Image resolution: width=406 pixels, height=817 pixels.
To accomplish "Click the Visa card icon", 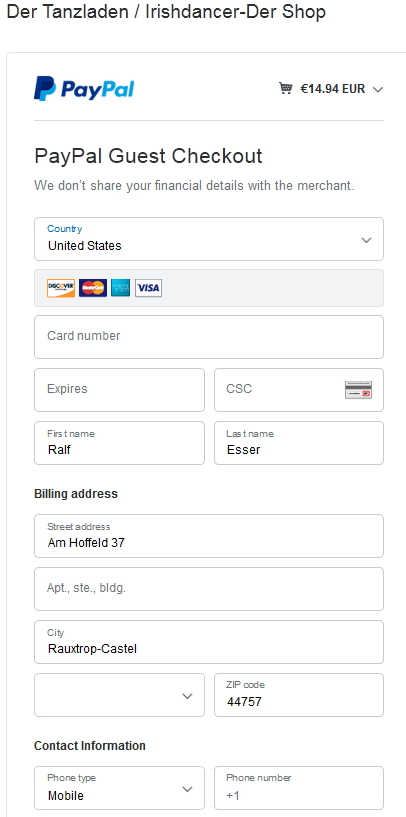I will tap(149, 288).
